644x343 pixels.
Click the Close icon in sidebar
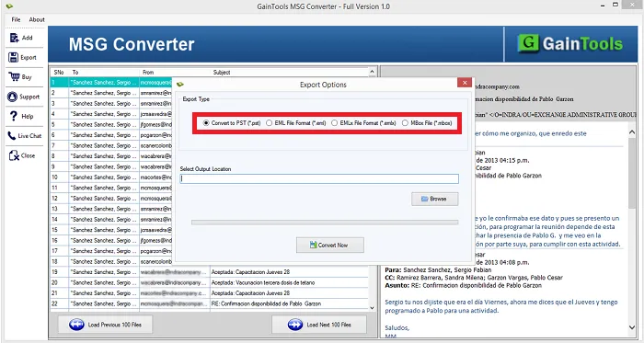coord(14,155)
